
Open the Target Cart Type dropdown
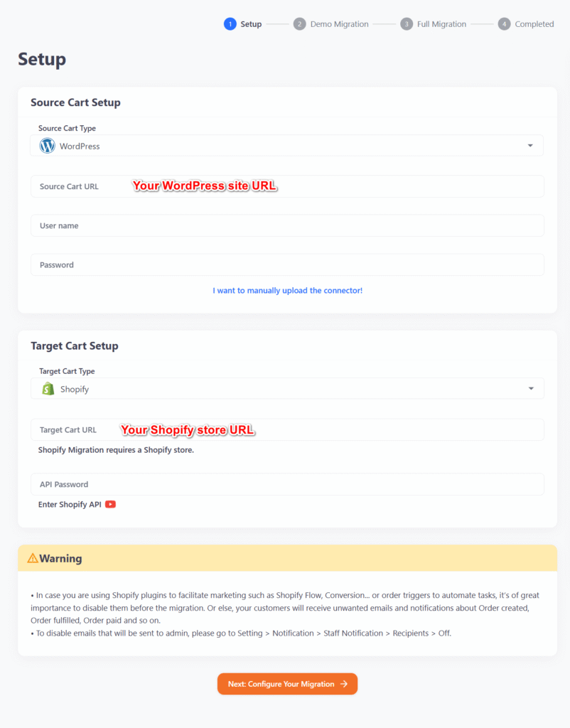pyautogui.click(x=287, y=388)
